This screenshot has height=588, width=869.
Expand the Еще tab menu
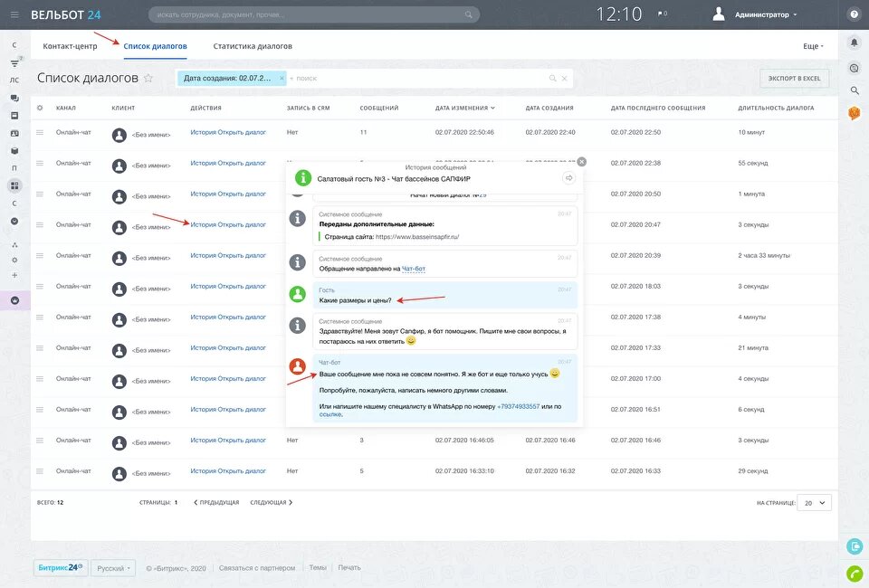pos(813,46)
